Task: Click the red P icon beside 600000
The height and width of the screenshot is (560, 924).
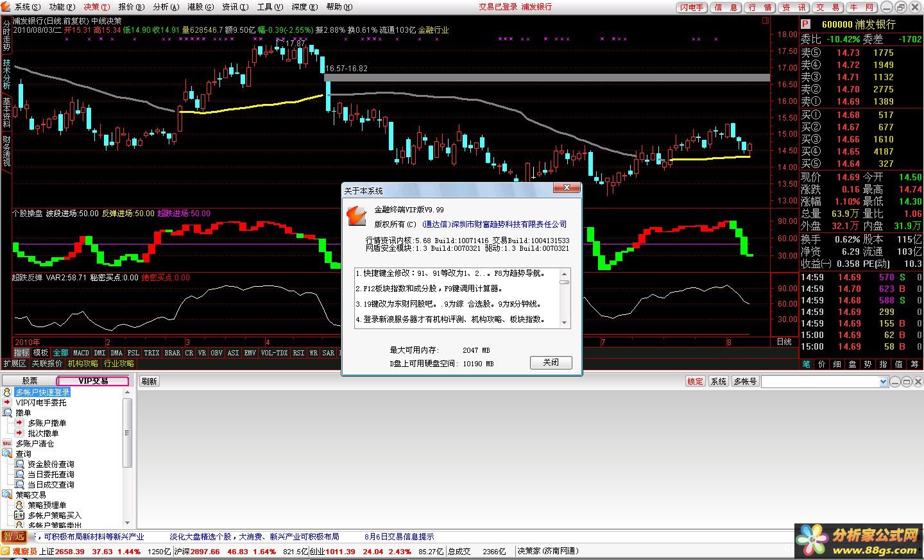Action: (805, 24)
